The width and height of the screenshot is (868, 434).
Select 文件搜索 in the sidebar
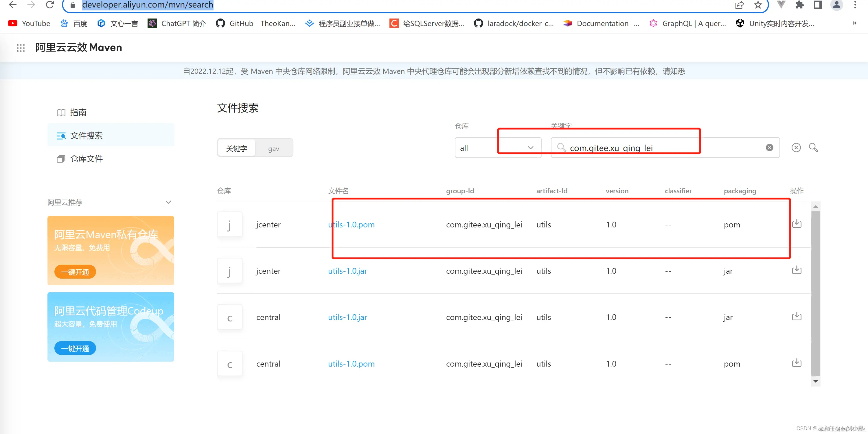click(111, 135)
